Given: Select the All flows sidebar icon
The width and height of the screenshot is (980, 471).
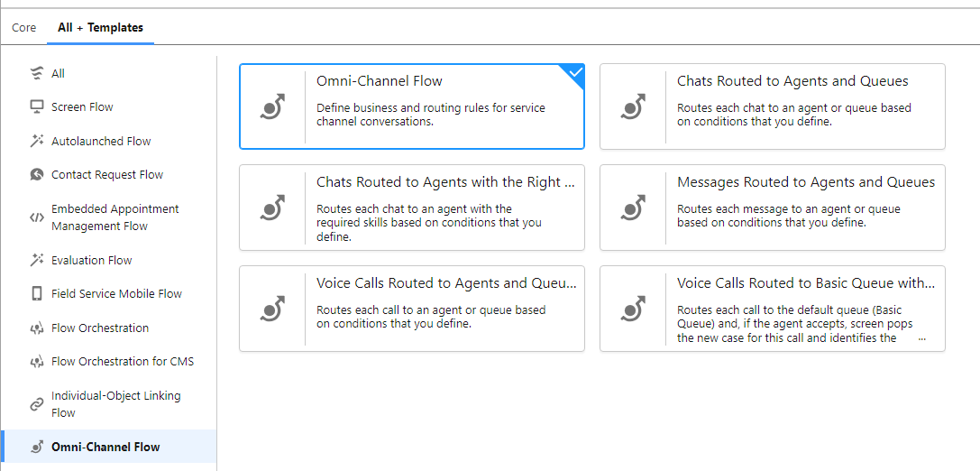Looking at the screenshot, I should click(x=37, y=74).
